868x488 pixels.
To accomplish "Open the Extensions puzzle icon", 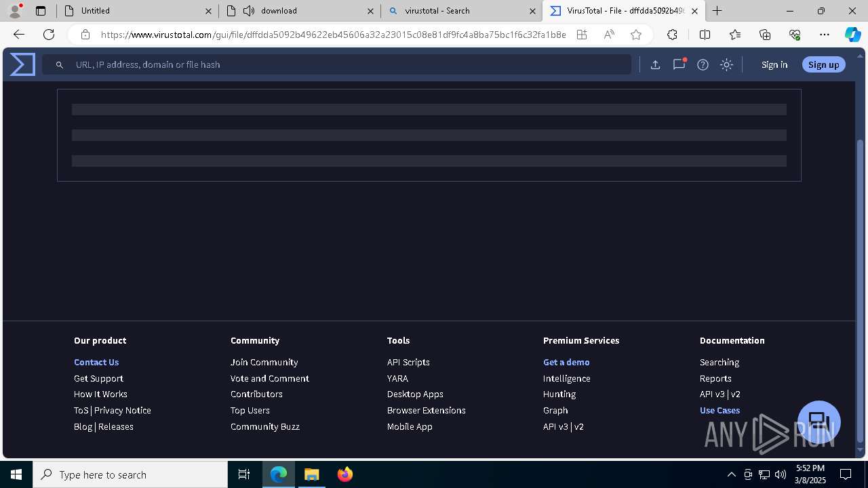I will click(672, 35).
